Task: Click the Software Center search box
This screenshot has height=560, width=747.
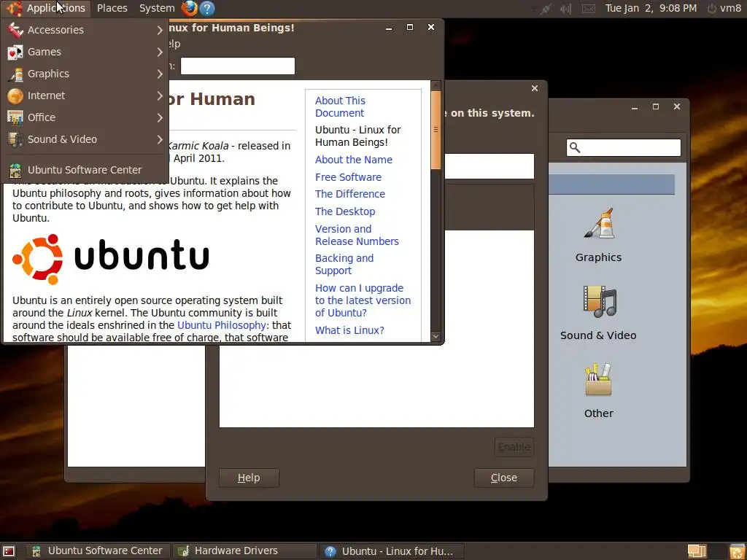Action: click(x=624, y=147)
